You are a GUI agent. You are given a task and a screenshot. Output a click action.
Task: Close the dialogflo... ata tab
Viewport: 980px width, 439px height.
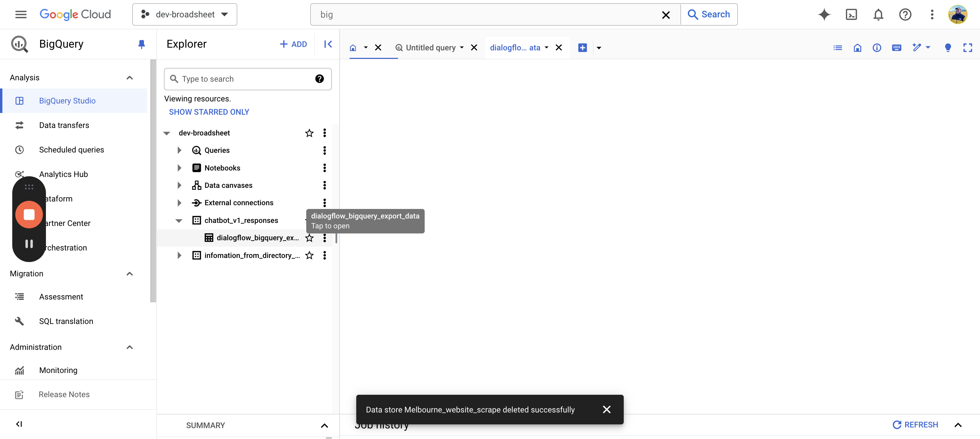(x=558, y=48)
